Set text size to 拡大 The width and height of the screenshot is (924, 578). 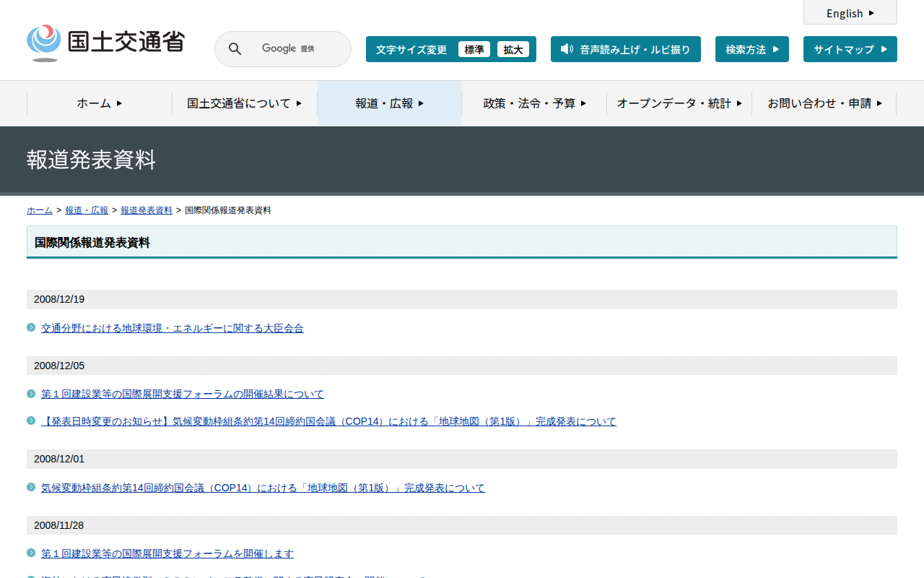(513, 49)
